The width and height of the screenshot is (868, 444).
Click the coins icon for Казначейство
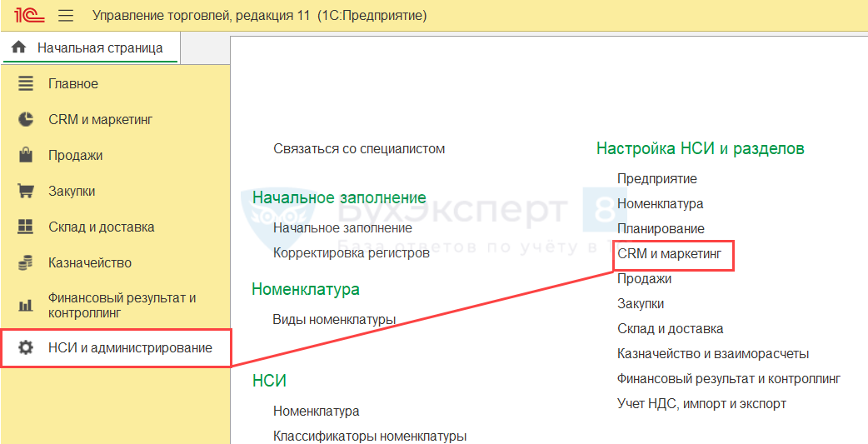26,262
